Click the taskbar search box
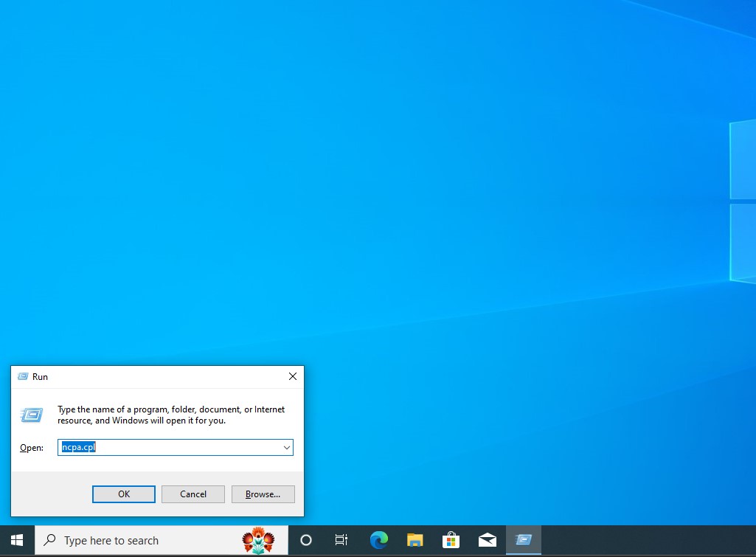Image resolution: width=756 pixels, height=557 pixels. 133,540
